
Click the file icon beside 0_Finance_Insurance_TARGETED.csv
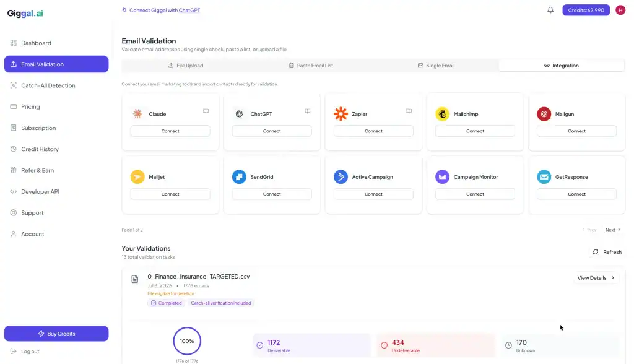[x=134, y=279]
